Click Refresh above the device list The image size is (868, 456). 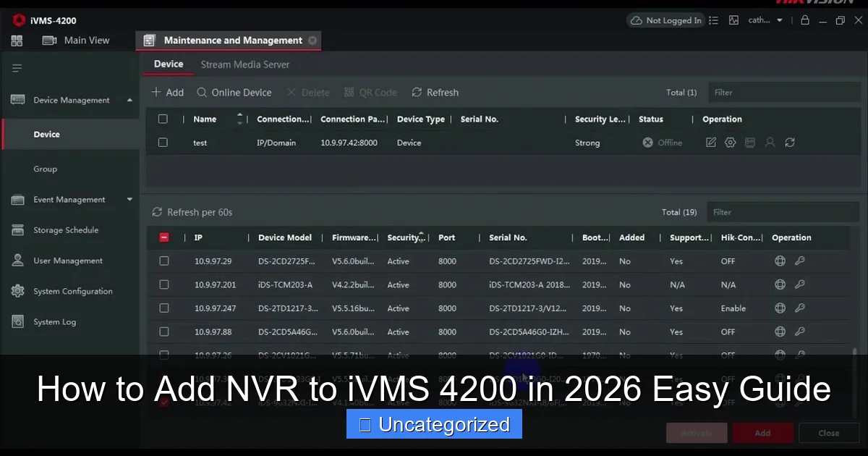click(x=435, y=92)
